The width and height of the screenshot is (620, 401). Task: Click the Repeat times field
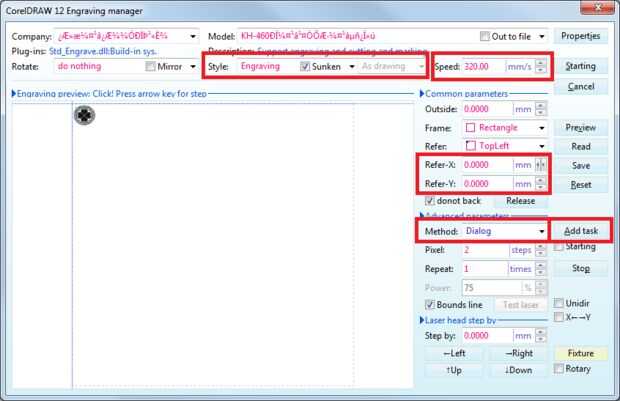(x=484, y=269)
